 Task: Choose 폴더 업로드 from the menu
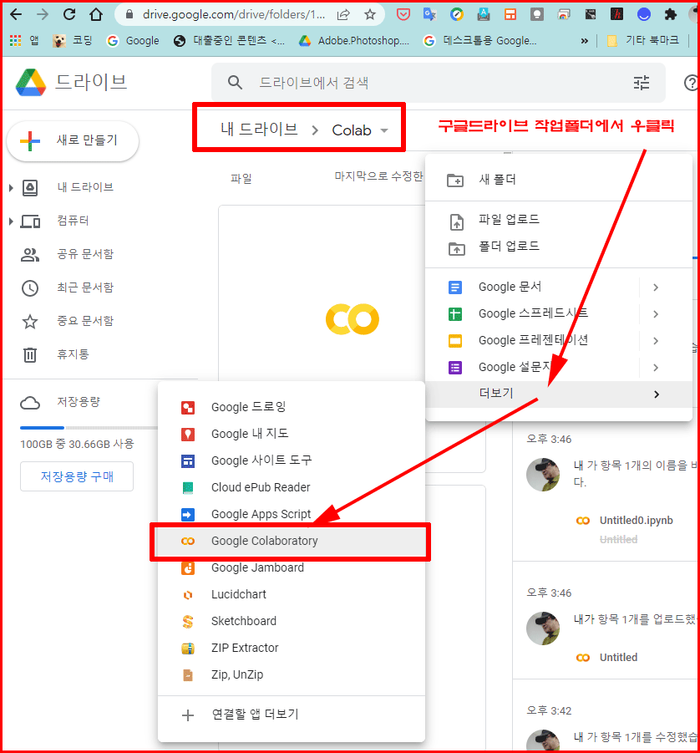click(558, 247)
